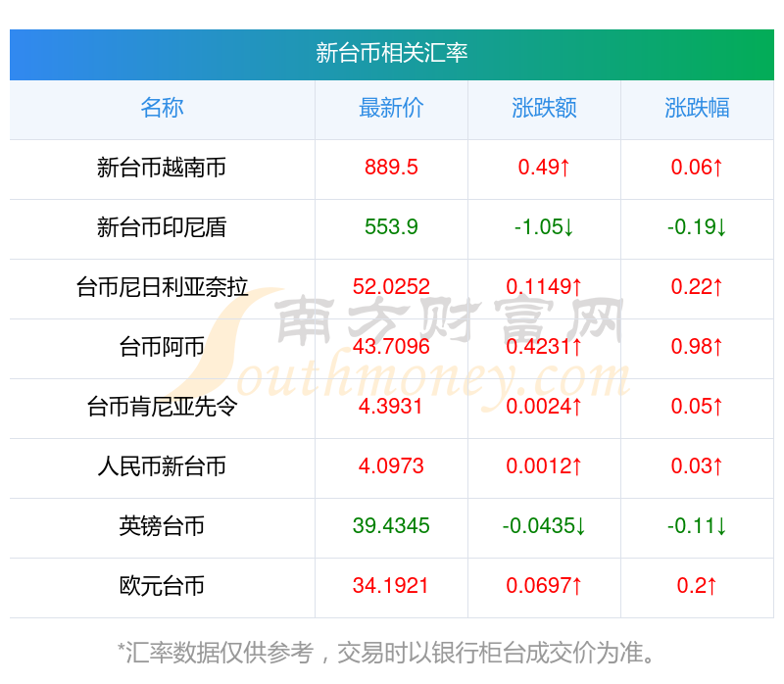The width and height of the screenshot is (784, 684).
Task: Select the 台币尼日利亚奈拉 row name
Action: [x=162, y=287]
